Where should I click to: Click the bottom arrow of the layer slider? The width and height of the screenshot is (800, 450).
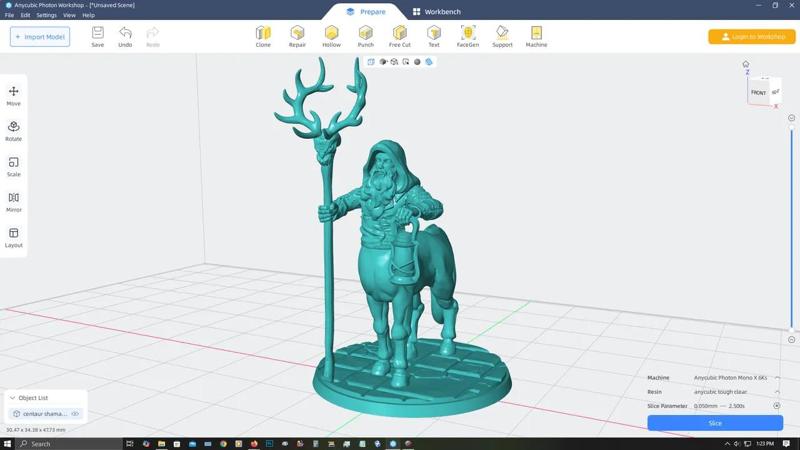[x=791, y=340]
